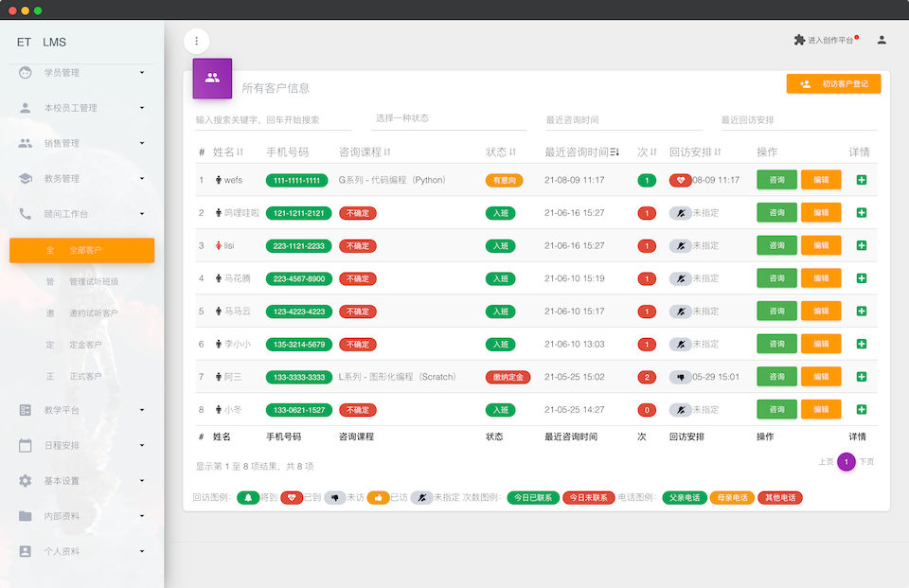Click phone number badge 135-3214-5679
The height and width of the screenshot is (588, 909).
click(298, 345)
